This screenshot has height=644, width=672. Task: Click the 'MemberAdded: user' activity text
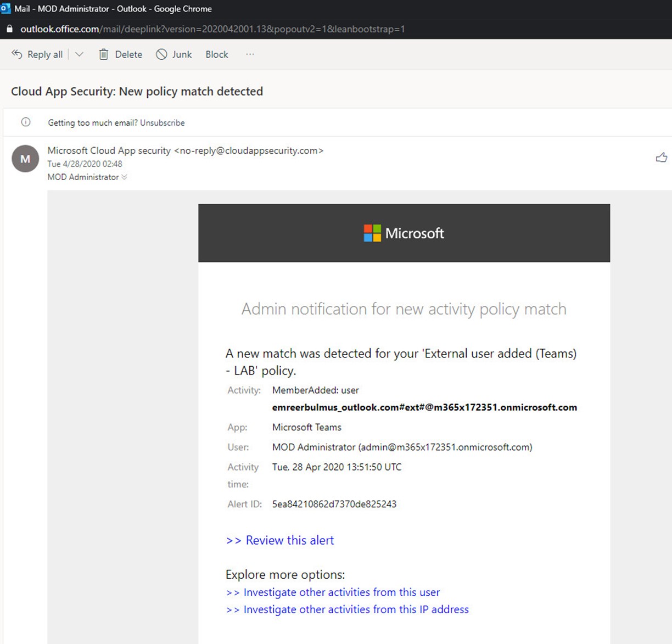tap(316, 390)
